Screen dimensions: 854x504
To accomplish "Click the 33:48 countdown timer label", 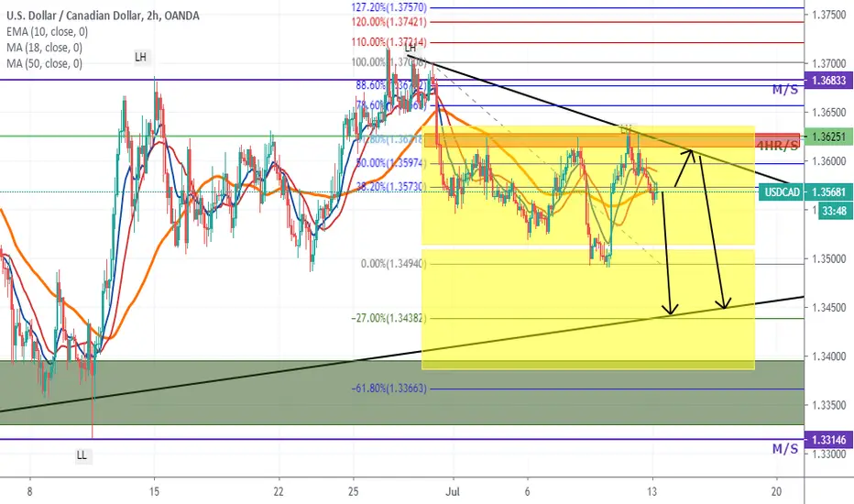I will pos(834,211).
